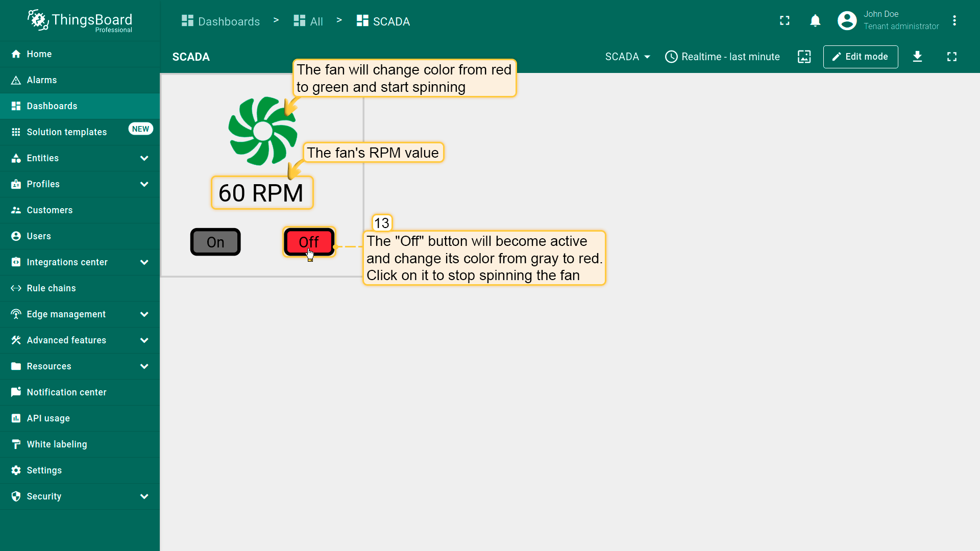Open the three-dot more options menu
Image resolution: width=980 pixels, height=551 pixels.
(954, 21)
